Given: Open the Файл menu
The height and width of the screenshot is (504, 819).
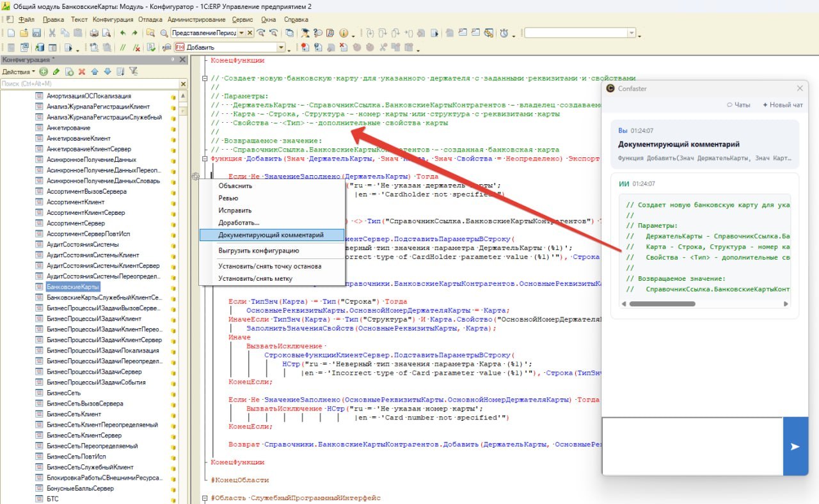Looking at the screenshot, I should click(26, 19).
